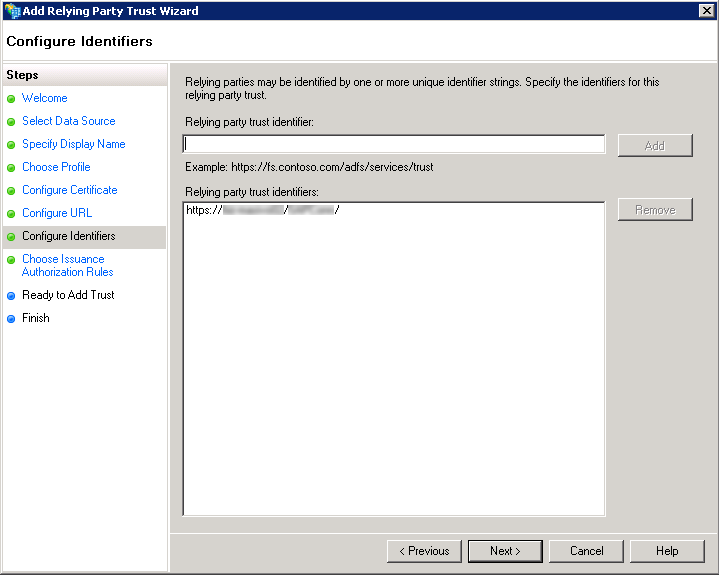
Task: Click the Ready to Add Trust step
Action: click(x=68, y=295)
